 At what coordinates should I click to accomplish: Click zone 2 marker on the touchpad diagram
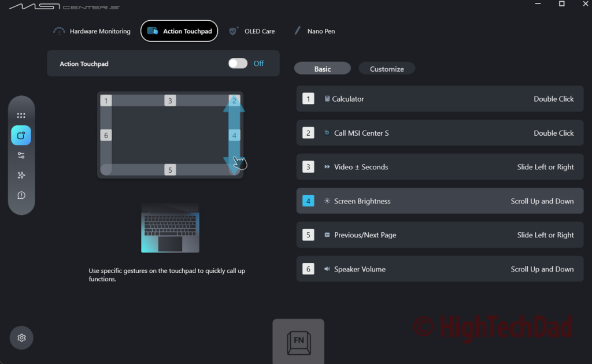[234, 101]
